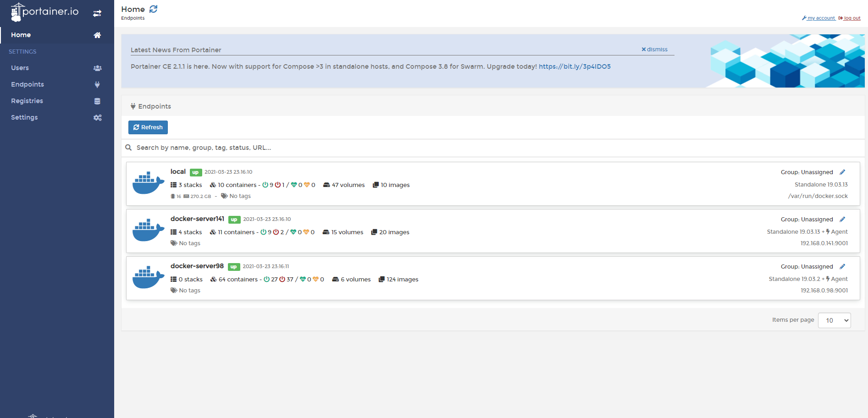Screen dimensions: 868x418
Task: Click the images clone icon in local row
Action: (376, 185)
